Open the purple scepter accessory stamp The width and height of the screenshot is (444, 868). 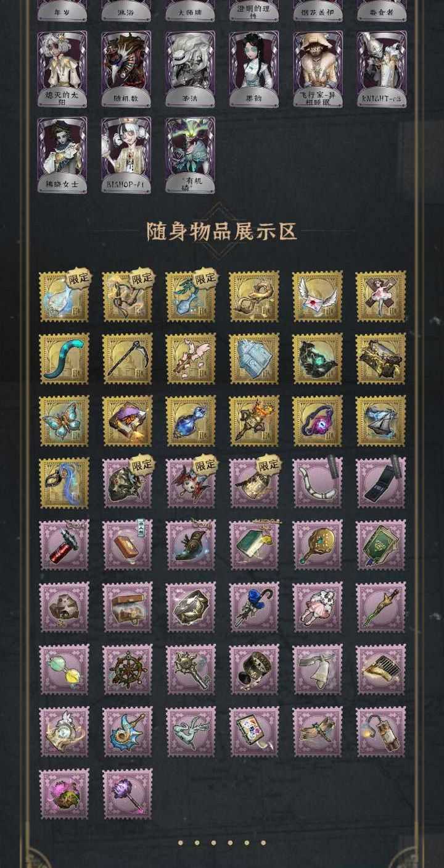(x=128, y=794)
